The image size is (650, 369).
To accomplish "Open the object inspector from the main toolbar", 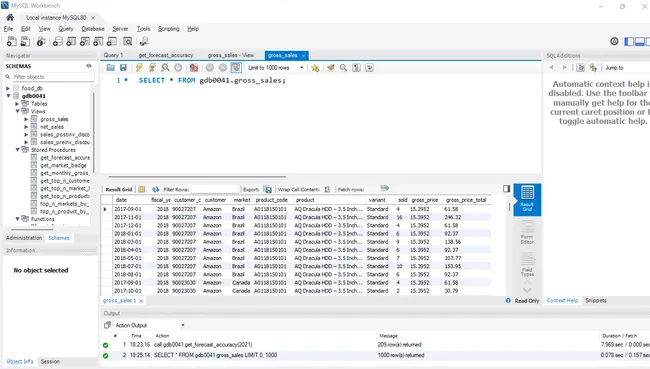I will pyautogui.click(x=41, y=41).
